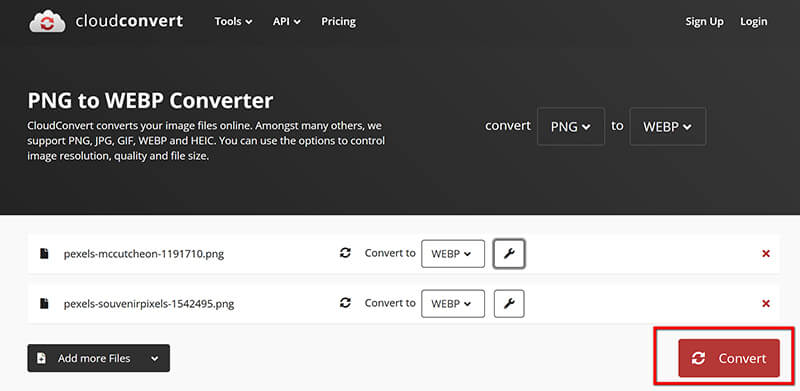Open the Tools menu

tap(233, 22)
